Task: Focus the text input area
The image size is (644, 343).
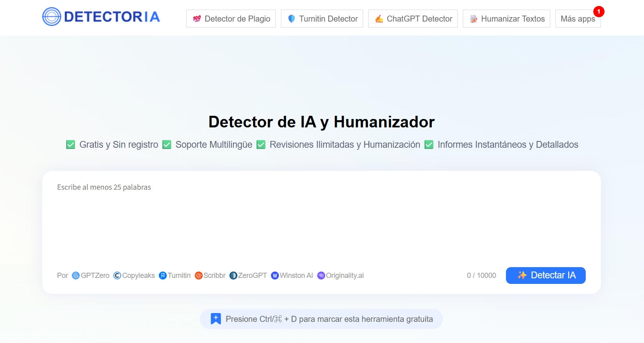Action: [322, 220]
